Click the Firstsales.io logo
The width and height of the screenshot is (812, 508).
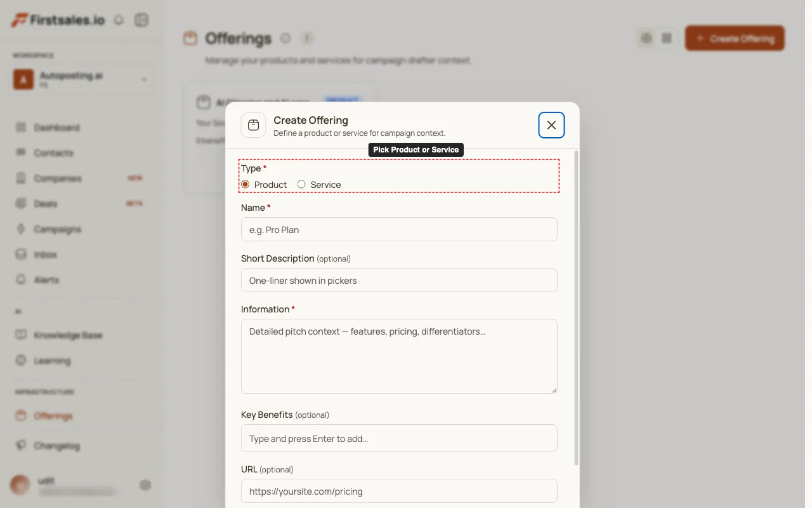click(x=58, y=20)
